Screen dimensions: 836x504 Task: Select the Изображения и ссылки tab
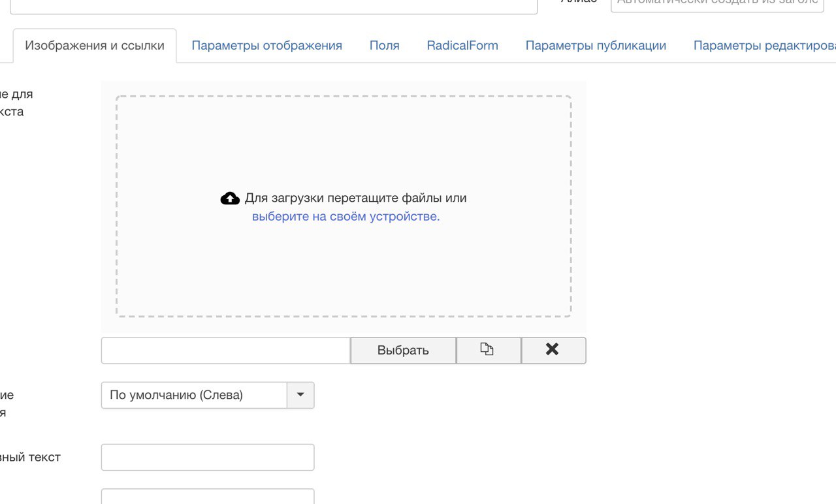[x=95, y=46]
